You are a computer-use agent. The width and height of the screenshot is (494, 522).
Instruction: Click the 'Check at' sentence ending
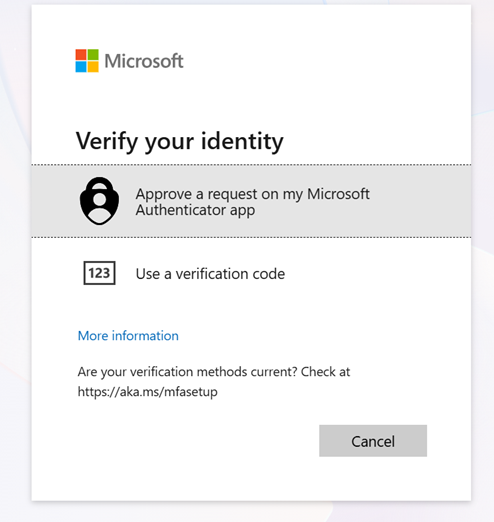pos(325,372)
